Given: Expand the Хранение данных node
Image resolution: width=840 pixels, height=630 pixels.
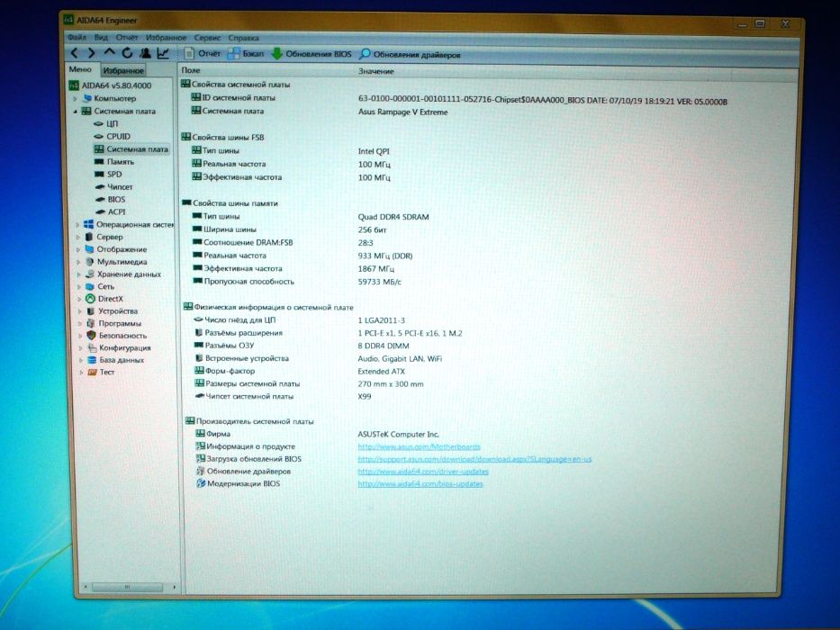Looking at the screenshot, I should tap(79, 274).
